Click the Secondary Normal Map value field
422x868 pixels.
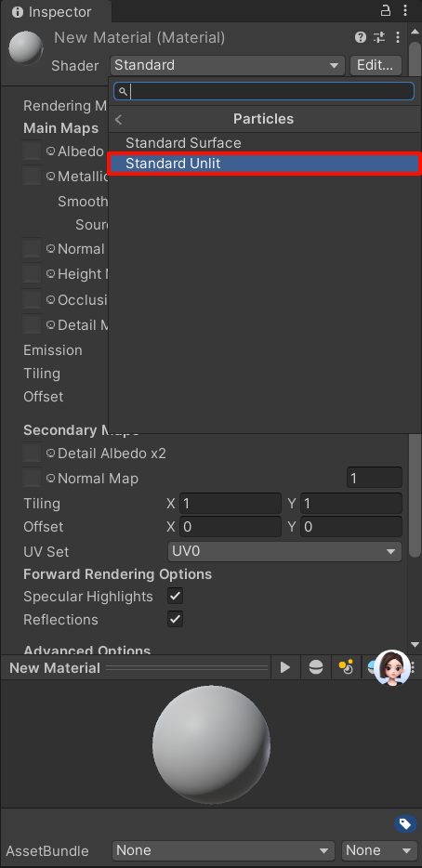coord(375,479)
